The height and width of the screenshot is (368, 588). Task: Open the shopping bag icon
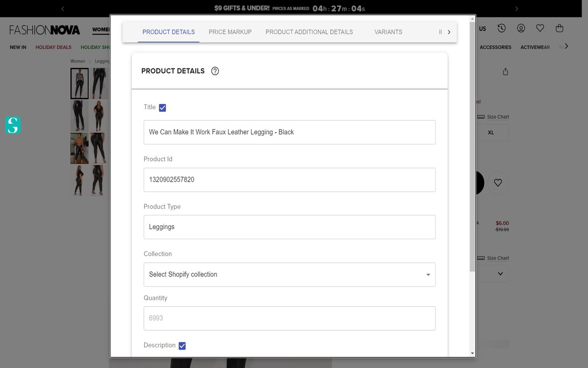tap(560, 28)
